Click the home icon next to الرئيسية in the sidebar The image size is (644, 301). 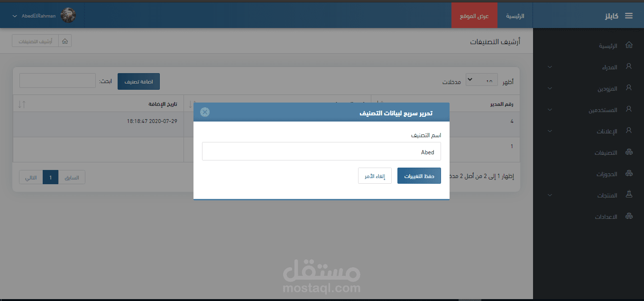tap(629, 46)
